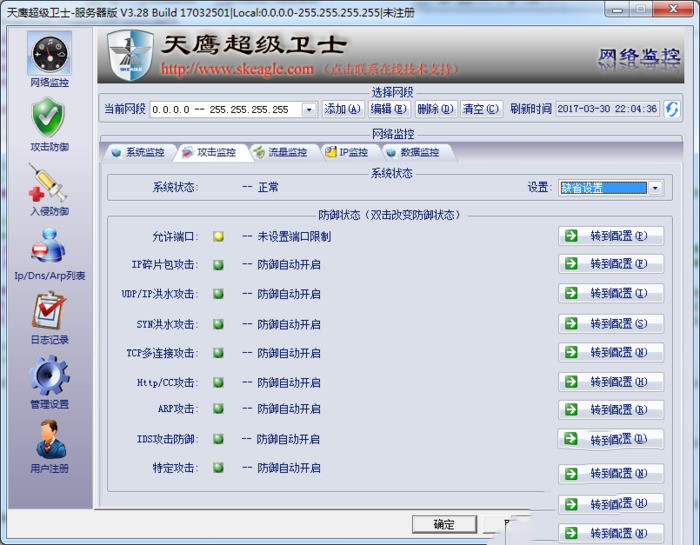Open the 用户注册 user icon
Viewport: 700px width, 545px height.
tap(50, 440)
